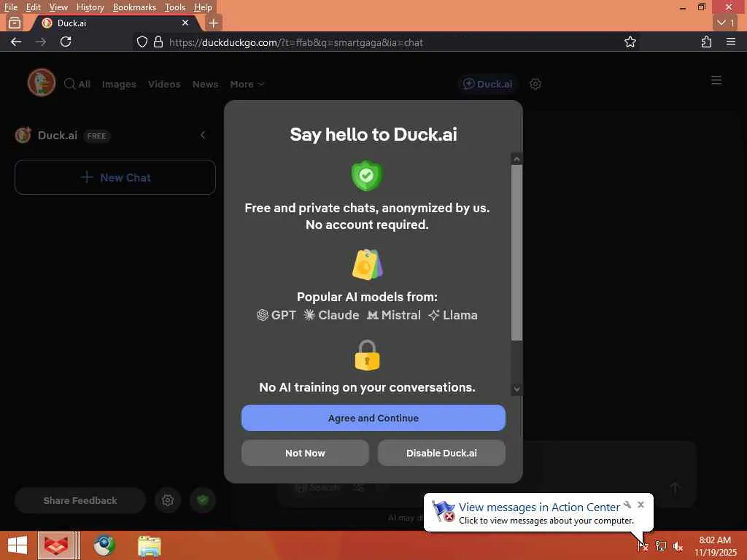Open chat settings gear near Share Feedback
The height and width of the screenshot is (560, 747).
(168, 500)
